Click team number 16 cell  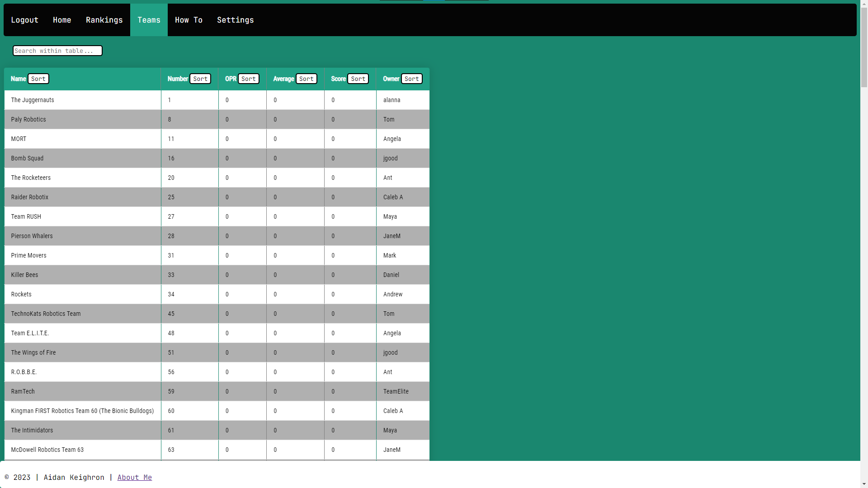(189, 158)
